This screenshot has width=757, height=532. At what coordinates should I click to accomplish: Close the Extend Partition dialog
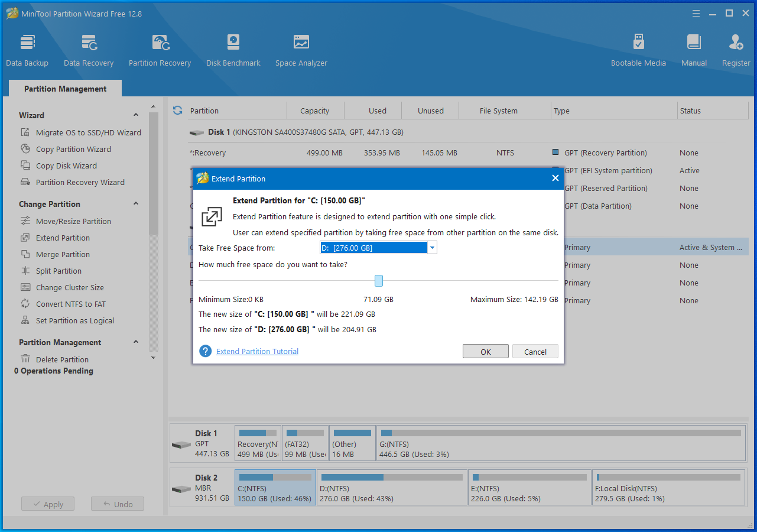pyautogui.click(x=555, y=178)
